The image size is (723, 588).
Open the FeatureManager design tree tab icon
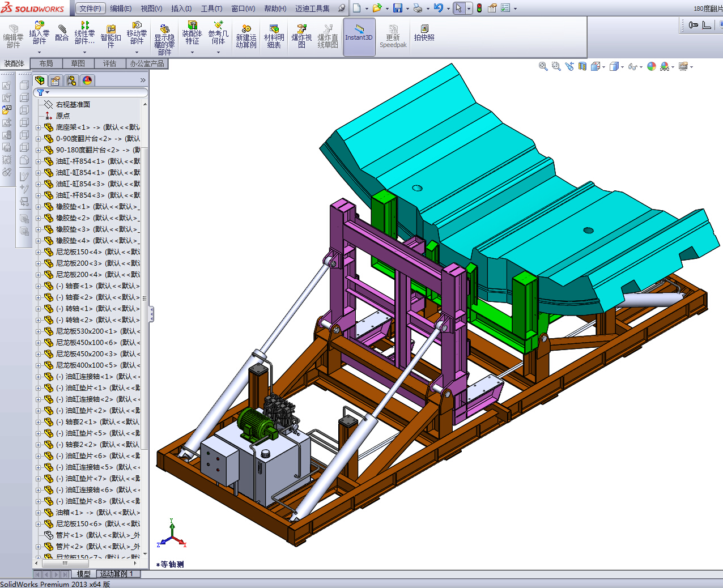click(x=40, y=80)
